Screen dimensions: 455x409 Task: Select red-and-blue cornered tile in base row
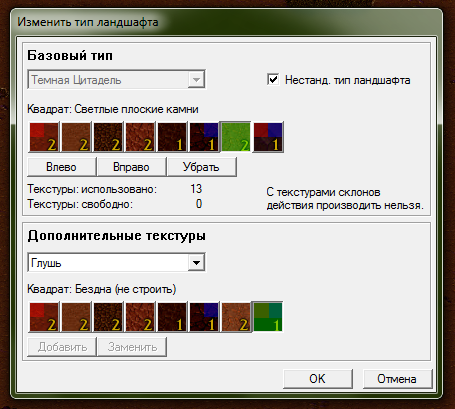click(x=268, y=137)
